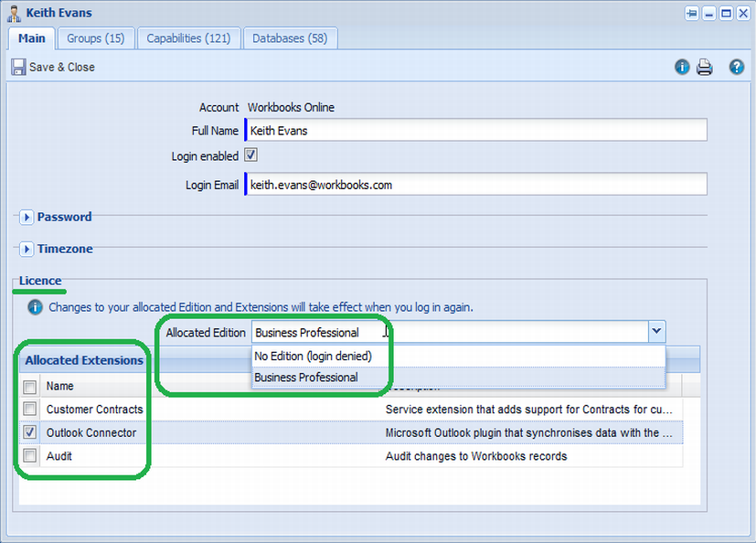
Task: Click the pin window icon
Action: (x=691, y=14)
